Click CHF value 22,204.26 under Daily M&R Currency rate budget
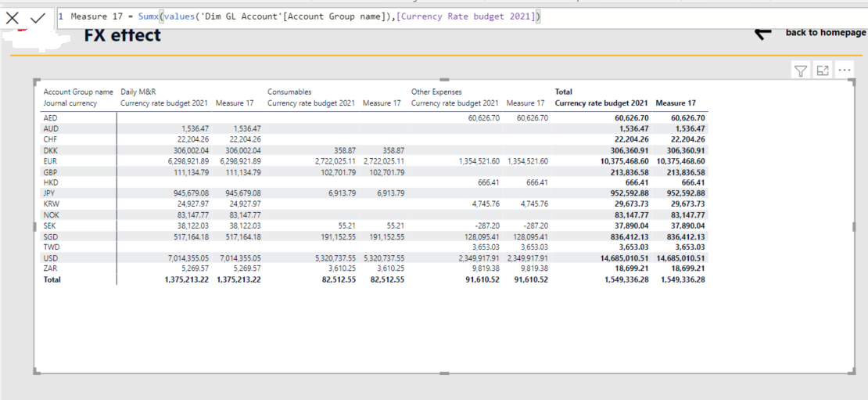The width and height of the screenshot is (868, 400). 192,139
